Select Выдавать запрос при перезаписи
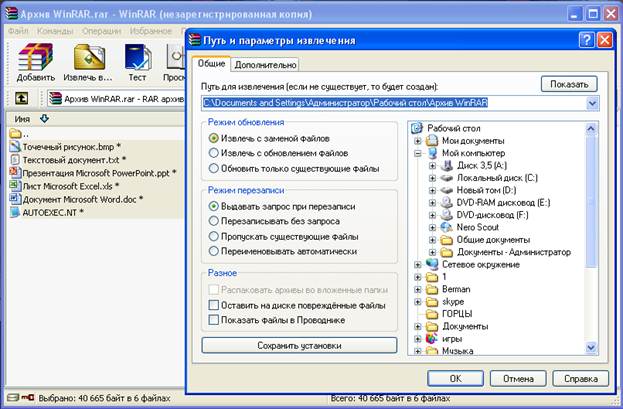Image resolution: width=623 pixels, height=409 pixels. pyautogui.click(x=213, y=206)
